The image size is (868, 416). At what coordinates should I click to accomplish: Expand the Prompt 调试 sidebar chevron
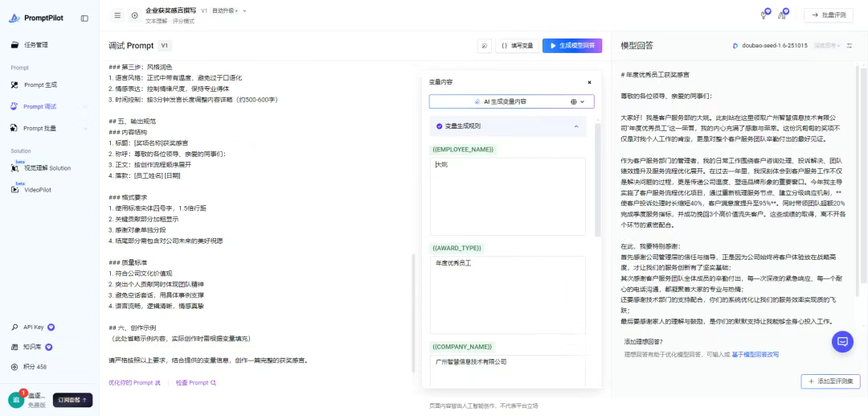pyautogui.click(x=85, y=106)
